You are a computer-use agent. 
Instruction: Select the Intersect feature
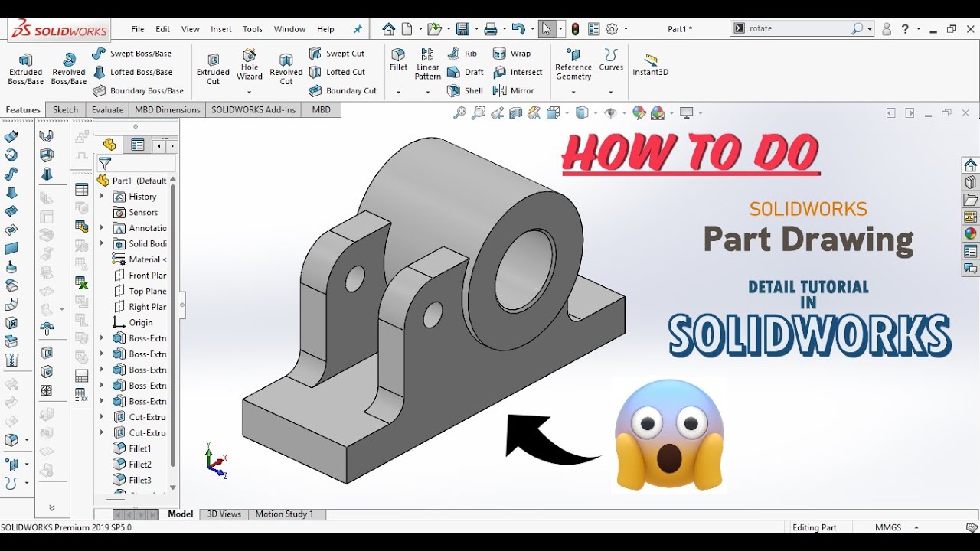pos(518,72)
